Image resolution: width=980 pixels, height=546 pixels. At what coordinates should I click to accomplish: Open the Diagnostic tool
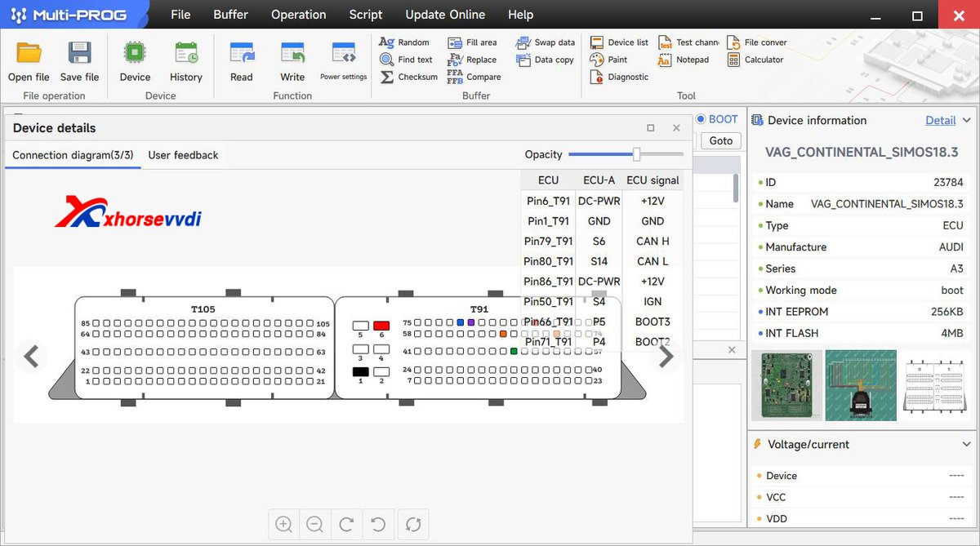(x=620, y=76)
